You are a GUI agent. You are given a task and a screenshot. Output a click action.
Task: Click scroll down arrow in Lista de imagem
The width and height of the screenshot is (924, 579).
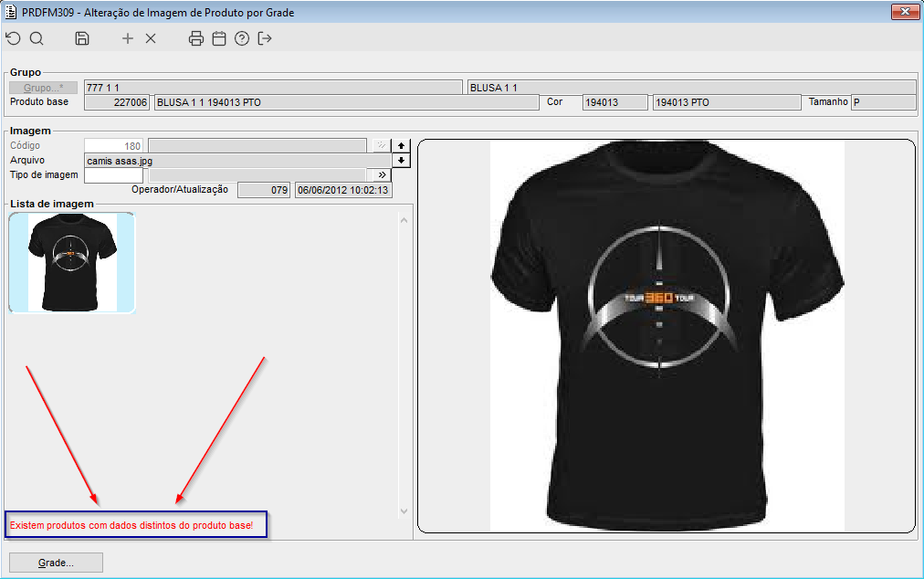pyautogui.click(x=404, y=511)
